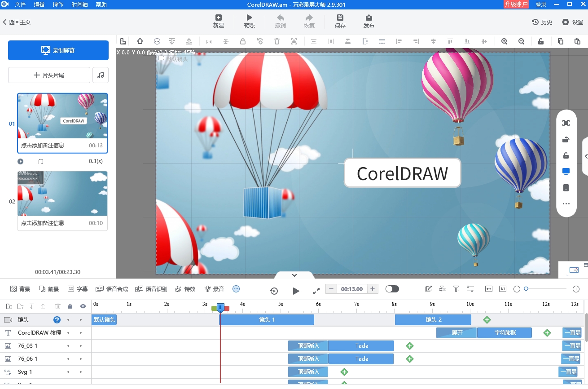
Task: Zoom out the canvas with the magnifier minus
Action: click(521, 41)
